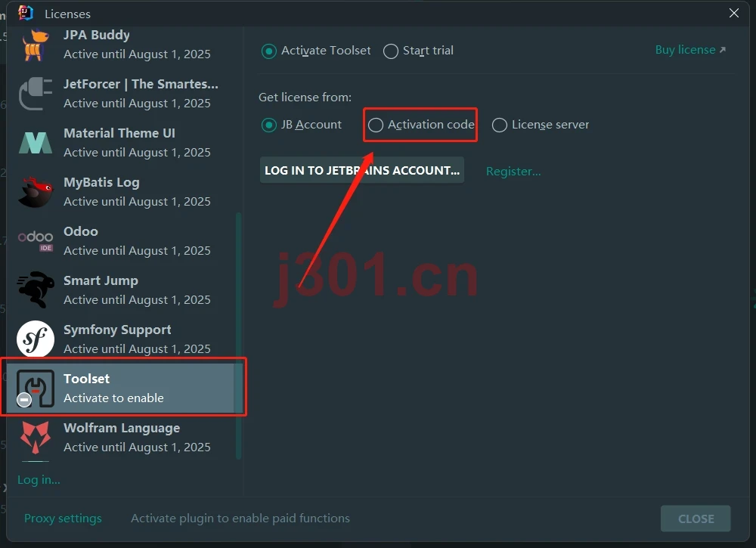Click the Odoo IDE logo icon
This screenshot has height=548, width=756.
coord(36,241)
